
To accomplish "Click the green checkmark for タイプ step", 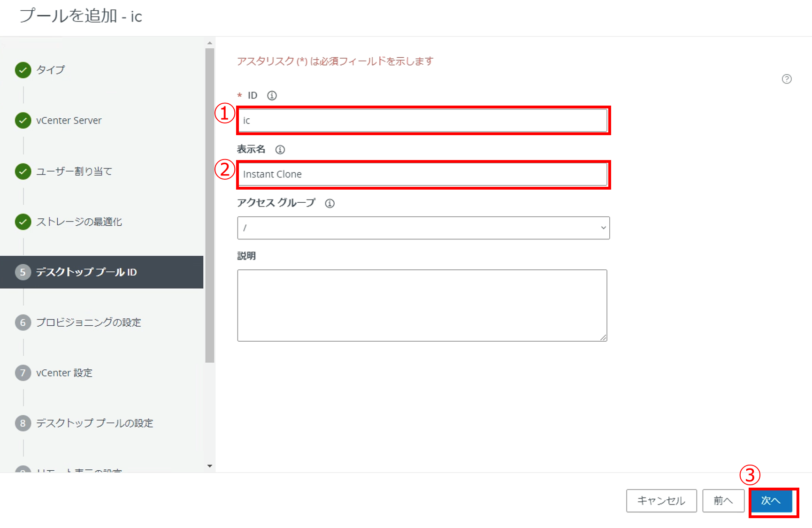I will [x=23, y=70].
